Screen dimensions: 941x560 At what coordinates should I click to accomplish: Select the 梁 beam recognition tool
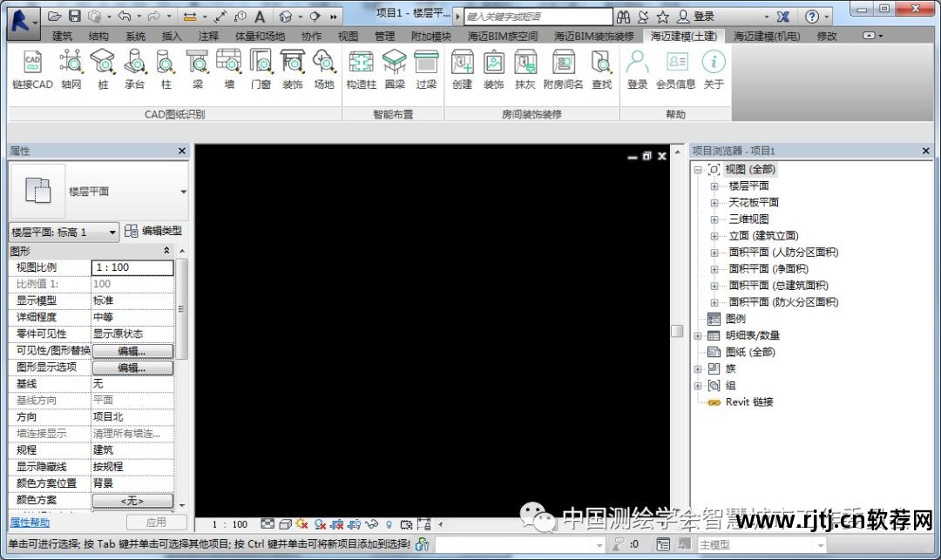(x=198, y=70)
